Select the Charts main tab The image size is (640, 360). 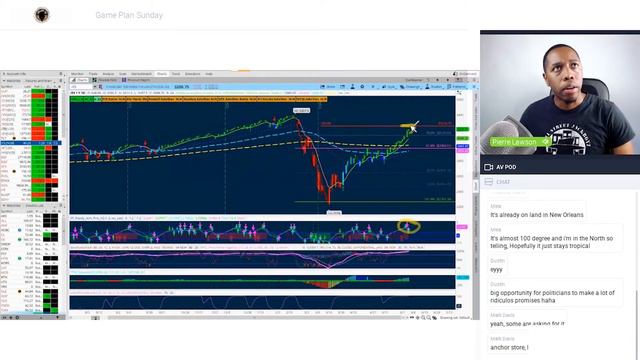[162, 74]
